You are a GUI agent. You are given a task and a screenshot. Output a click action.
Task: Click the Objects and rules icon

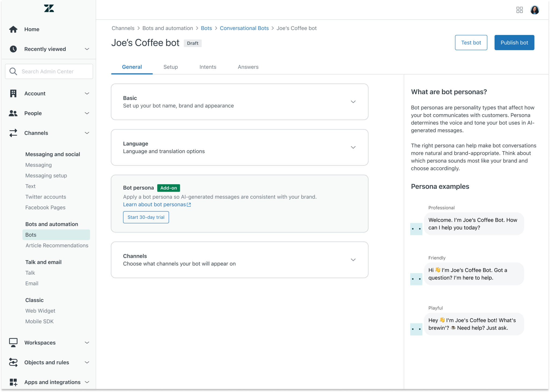[13, 362]
